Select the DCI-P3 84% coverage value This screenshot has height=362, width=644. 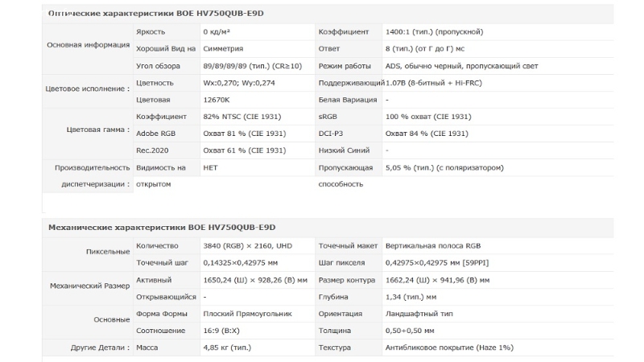point(427,134)
